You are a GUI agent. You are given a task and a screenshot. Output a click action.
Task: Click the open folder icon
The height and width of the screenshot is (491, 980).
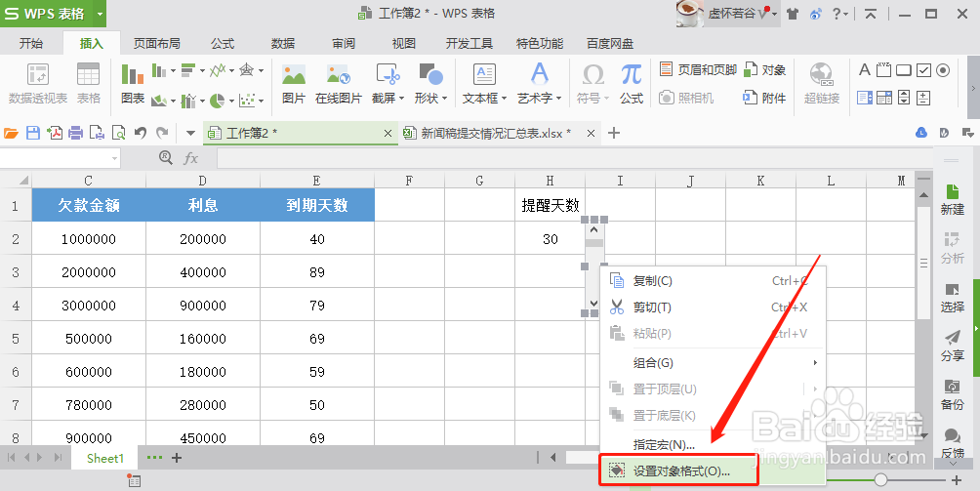[12, 133]
